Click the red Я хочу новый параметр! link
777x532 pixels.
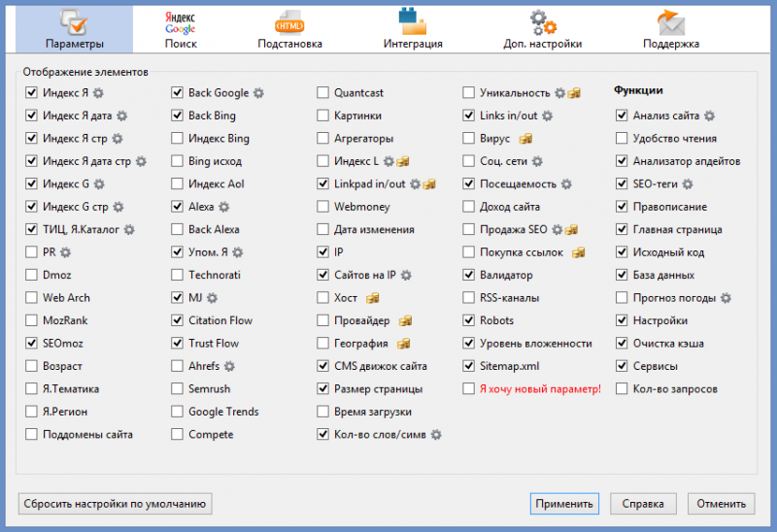click(540, 389)
